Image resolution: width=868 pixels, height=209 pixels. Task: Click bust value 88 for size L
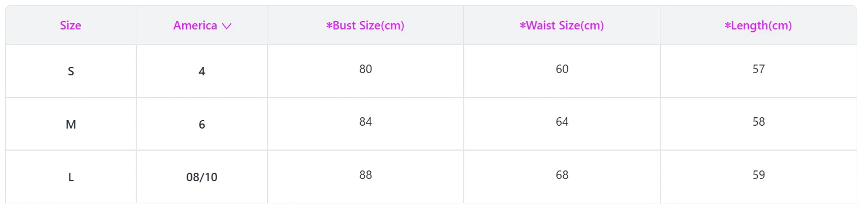click(365, 175)
